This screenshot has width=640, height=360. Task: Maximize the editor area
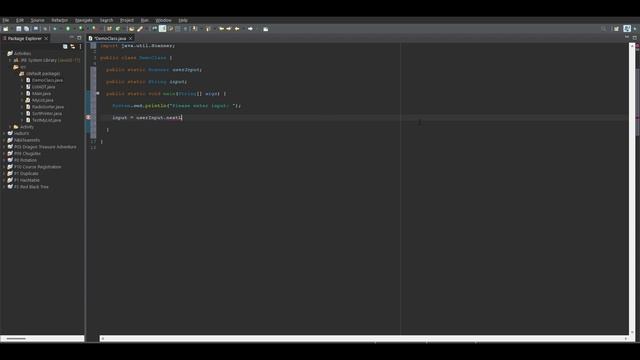pyautogui.click(x=635, y=38)
